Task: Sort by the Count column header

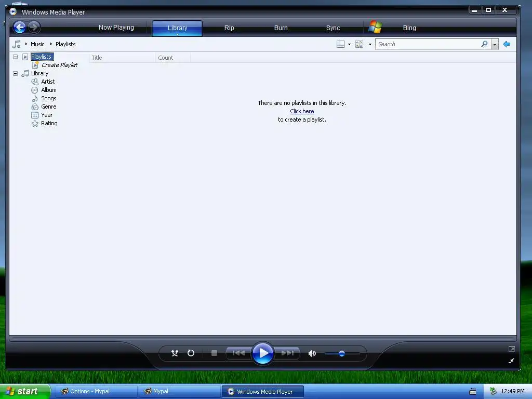Action: [x=172, y=58]
